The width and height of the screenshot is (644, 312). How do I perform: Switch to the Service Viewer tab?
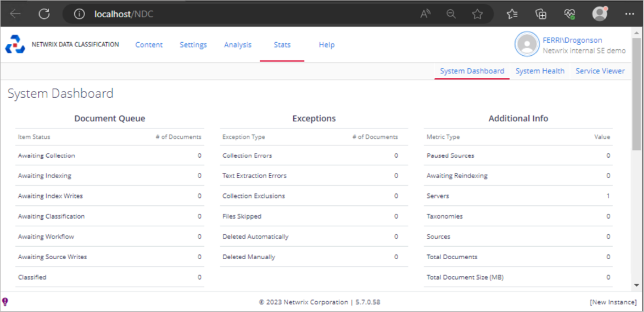600,71
